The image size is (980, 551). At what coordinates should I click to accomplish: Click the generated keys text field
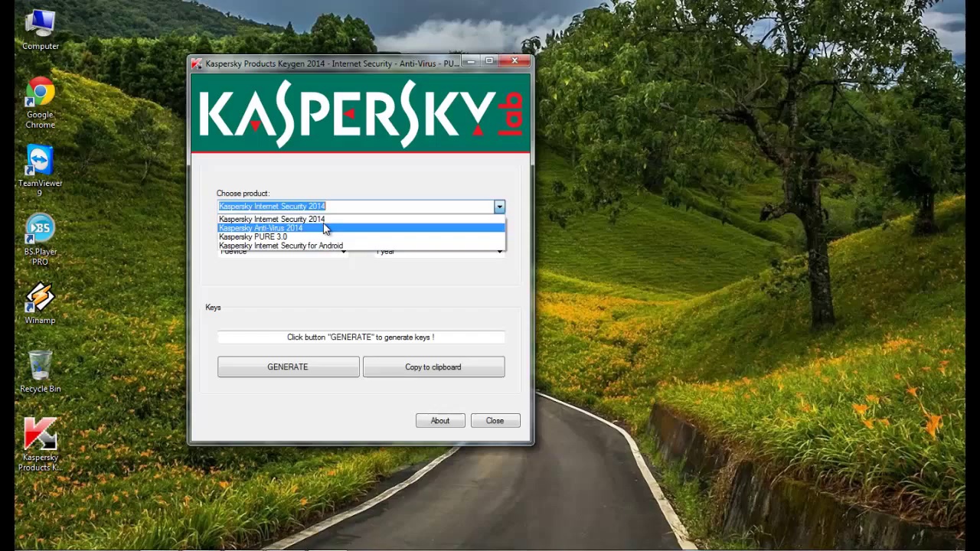point(361,337)
